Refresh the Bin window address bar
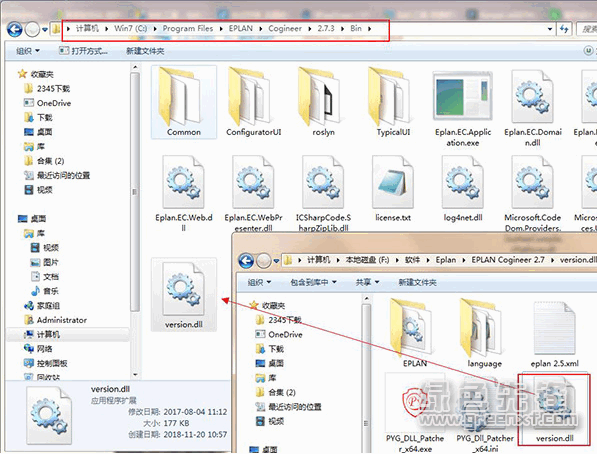 pyautogui.click(x=564, y=29)
